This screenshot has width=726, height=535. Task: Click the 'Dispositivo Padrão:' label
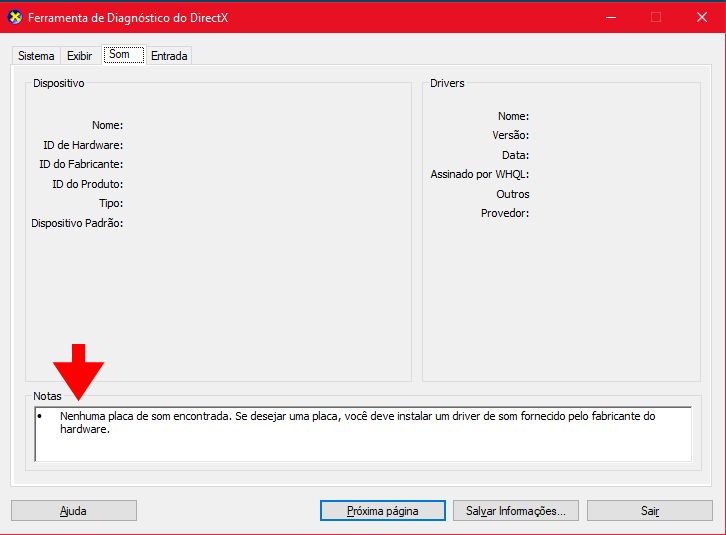pyautogui.click(x=77, y=223)
